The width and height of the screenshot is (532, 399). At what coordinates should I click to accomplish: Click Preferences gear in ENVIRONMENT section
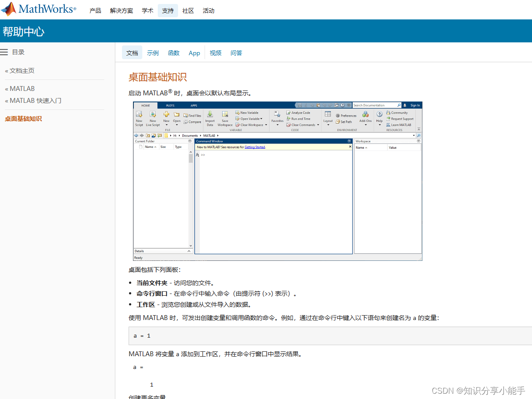pos(346,116)
